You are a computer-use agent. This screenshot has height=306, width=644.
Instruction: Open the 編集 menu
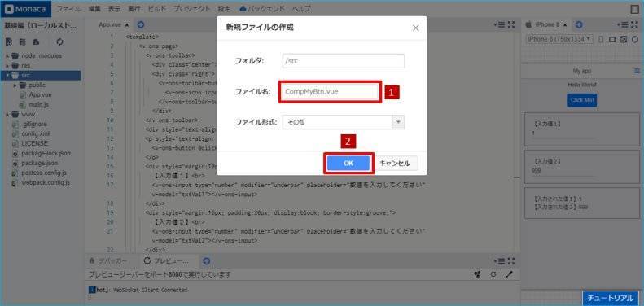pos(94,9)
